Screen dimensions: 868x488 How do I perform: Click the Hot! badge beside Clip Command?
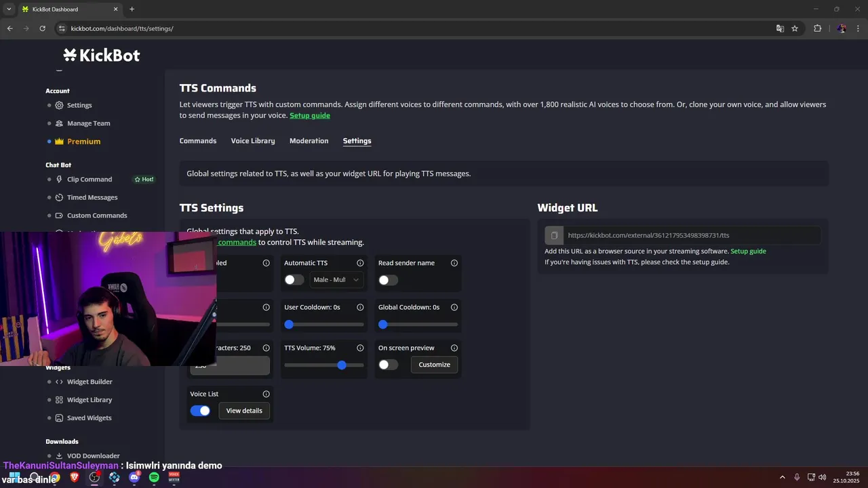coord(144,180)
